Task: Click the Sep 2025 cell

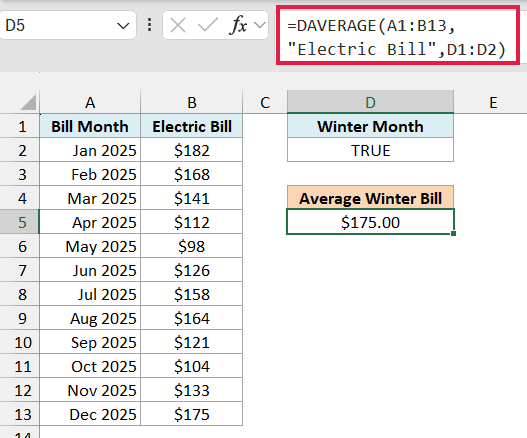Action: point(90,342)
